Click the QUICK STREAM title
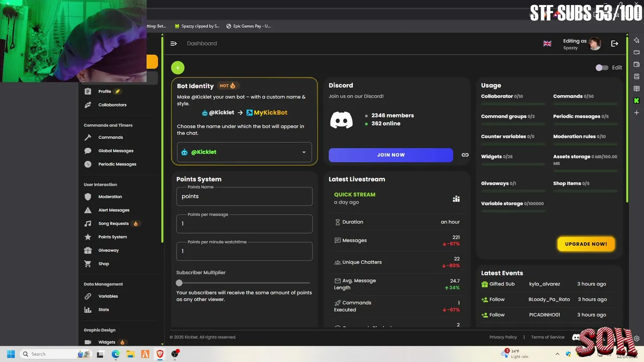Viewport: 644px width, 362px height. pos(355,195)
